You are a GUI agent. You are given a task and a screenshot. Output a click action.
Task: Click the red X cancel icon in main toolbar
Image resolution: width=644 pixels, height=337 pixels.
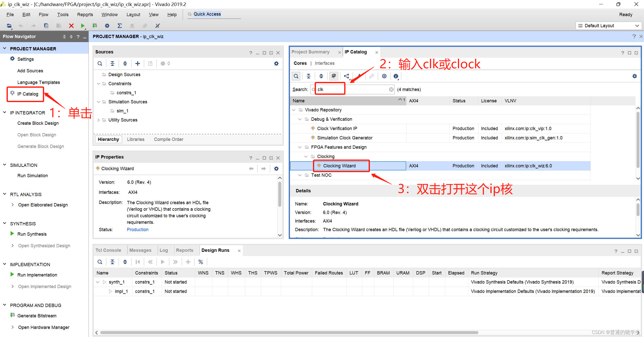(71, 26)
